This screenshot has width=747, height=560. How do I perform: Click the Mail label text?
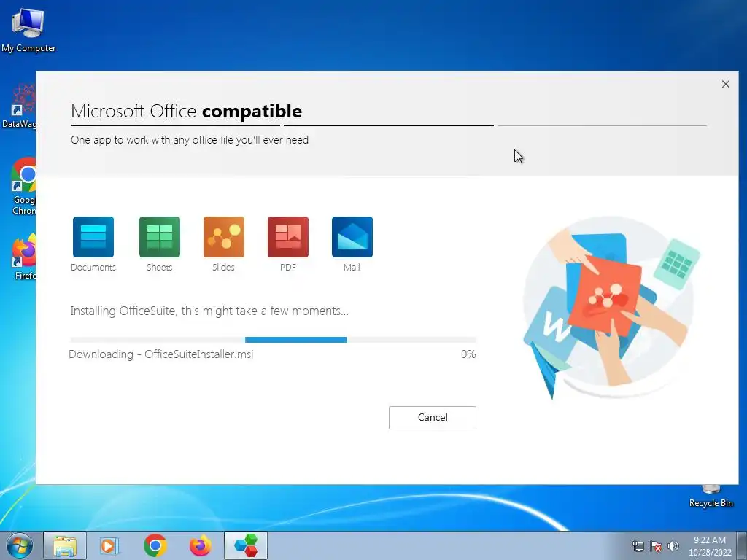(352, 267)
